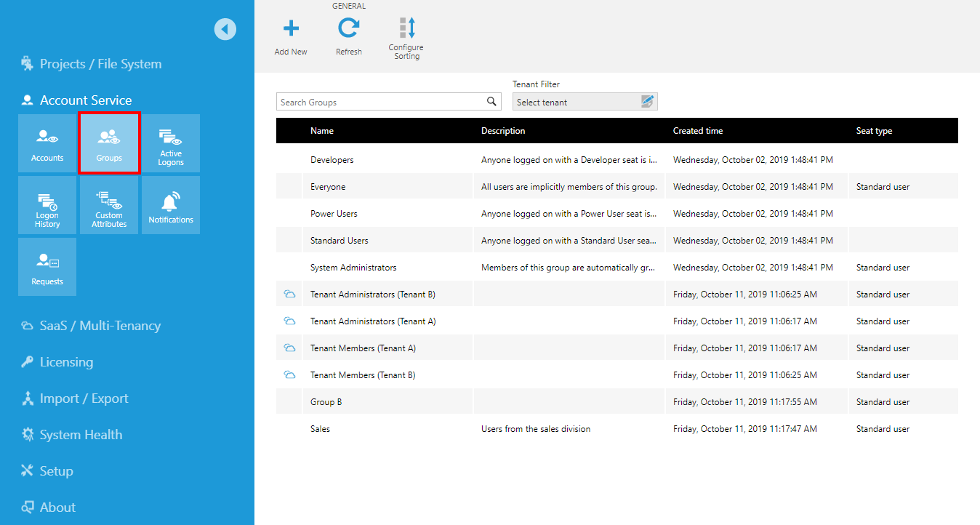Click the GENERAL toolbar group label

349,6
